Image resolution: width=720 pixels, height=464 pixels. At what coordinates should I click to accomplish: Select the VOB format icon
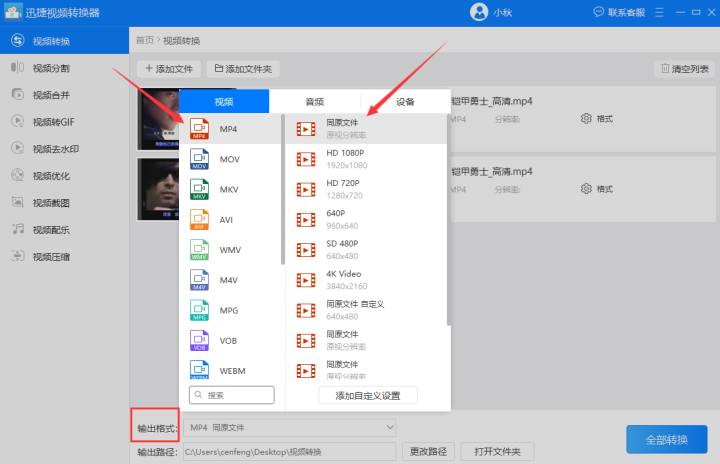pos(199,340)
